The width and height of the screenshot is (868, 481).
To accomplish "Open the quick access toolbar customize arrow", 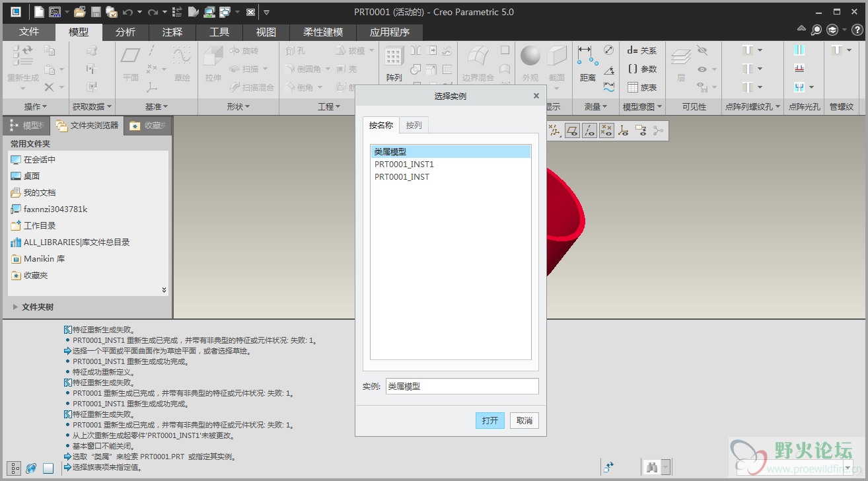I will 266,12.
